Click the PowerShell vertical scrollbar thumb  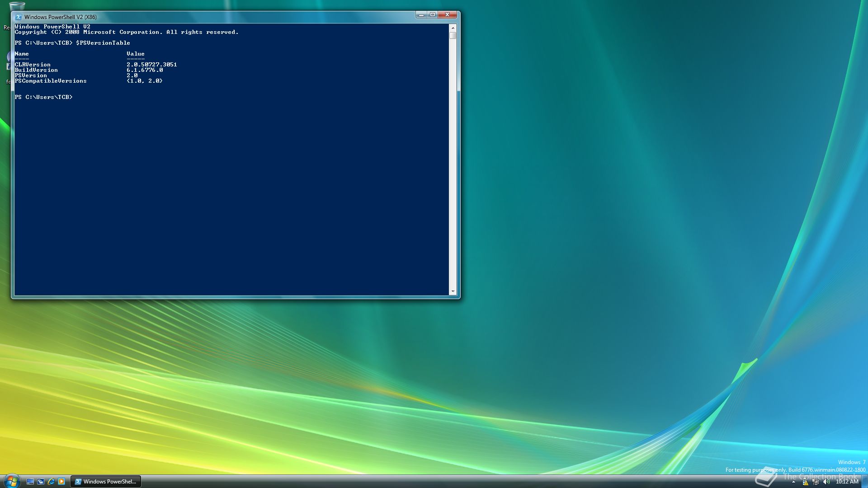tap(453, 35)
